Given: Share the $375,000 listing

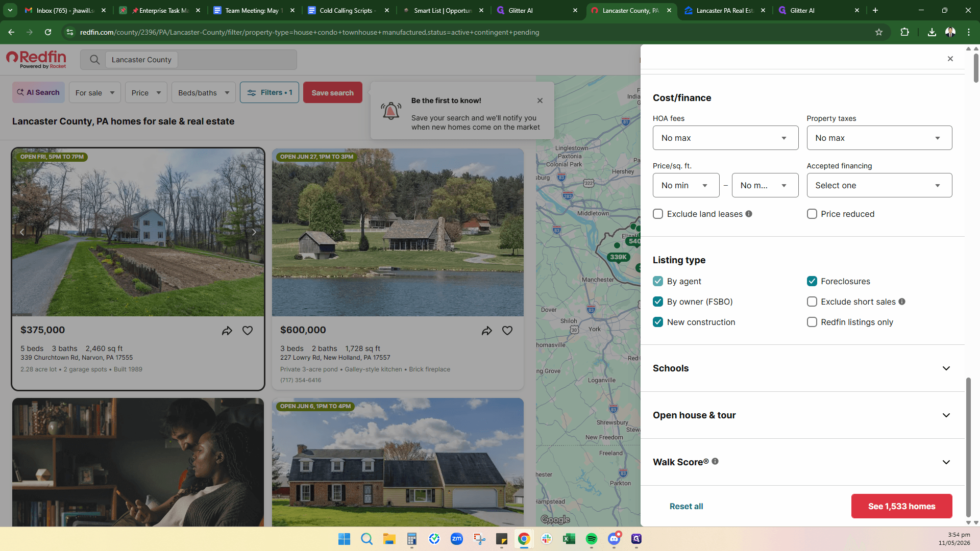Looking at the screenshot, I should pyautogui.click(x=227, y=331).
